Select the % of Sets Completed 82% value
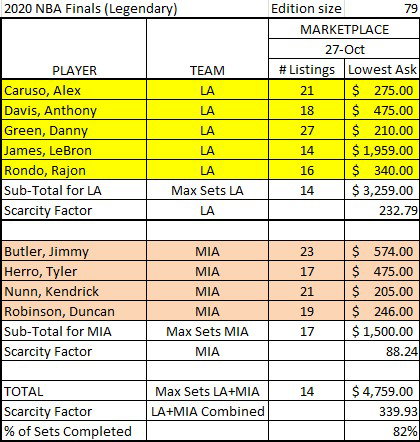420x442 pixels. [382, 431]
